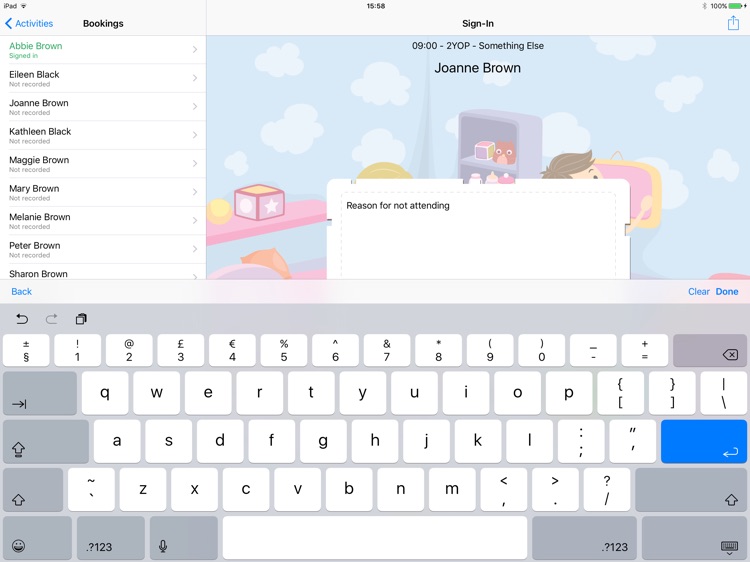Select Peter Brown booking
Screen dimensions: 750x562
tap(103, 249)
